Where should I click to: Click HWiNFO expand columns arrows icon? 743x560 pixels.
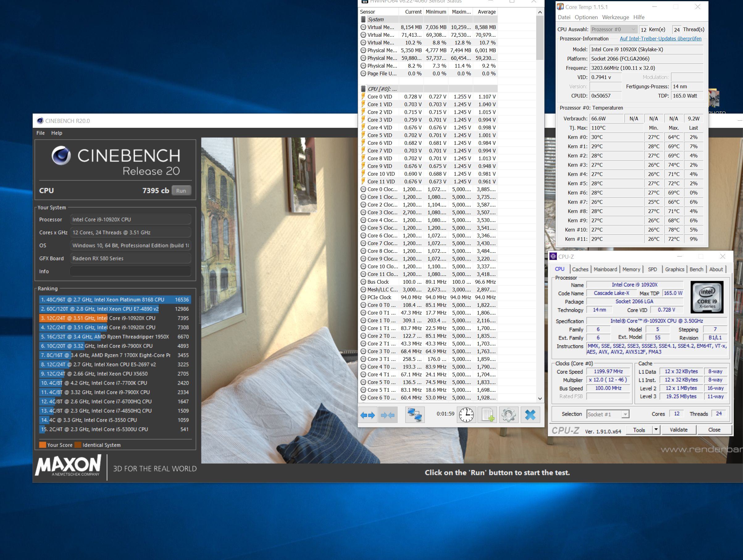(x=367, y=415)
